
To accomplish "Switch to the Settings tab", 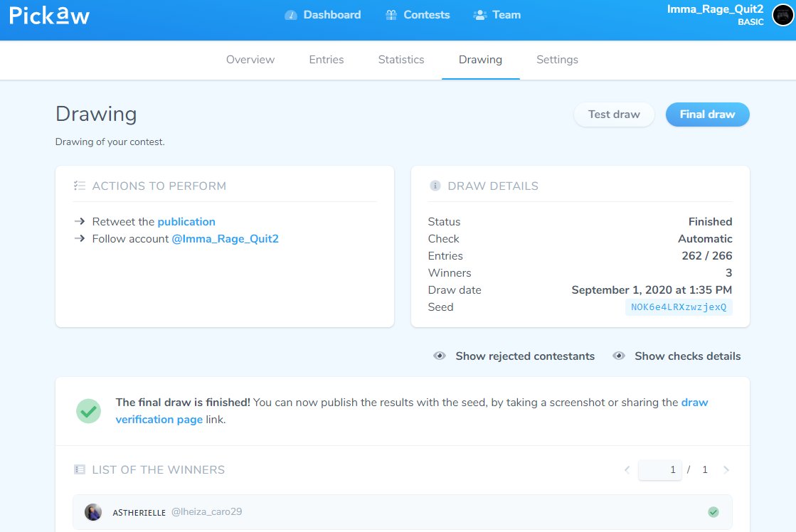I will click(x=558, y=60).
